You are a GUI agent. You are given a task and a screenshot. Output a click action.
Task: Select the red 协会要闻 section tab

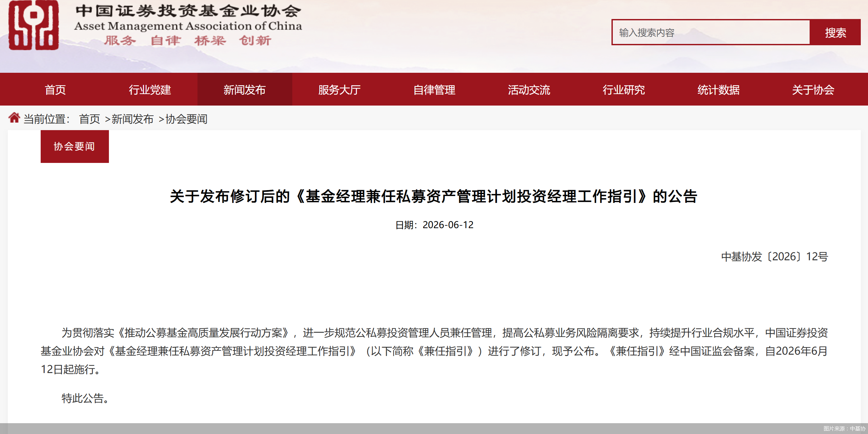[74, 147]
